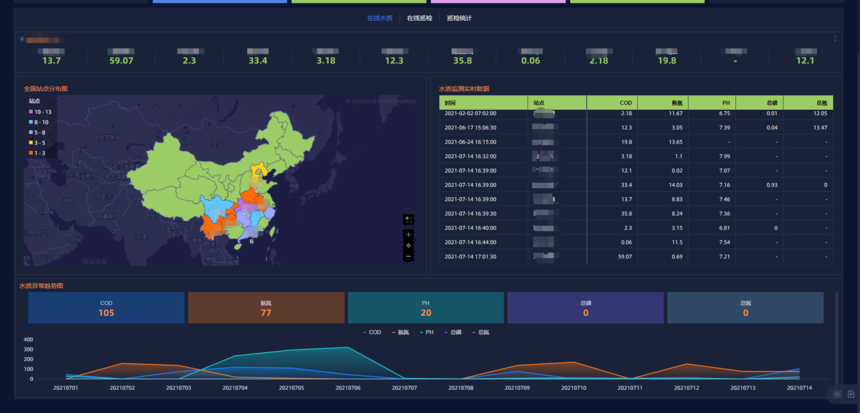
Task: Click bottom-right corner export document icon
Action: (x=851, y=394)
